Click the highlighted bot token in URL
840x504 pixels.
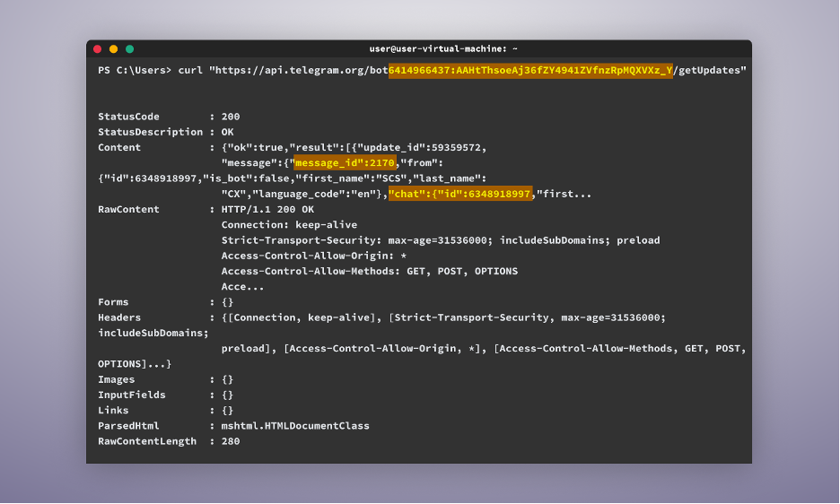point(531,70)
